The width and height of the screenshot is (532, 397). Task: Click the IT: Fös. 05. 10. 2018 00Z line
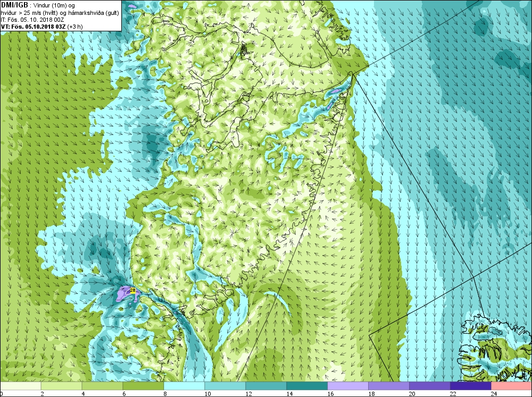32,20
